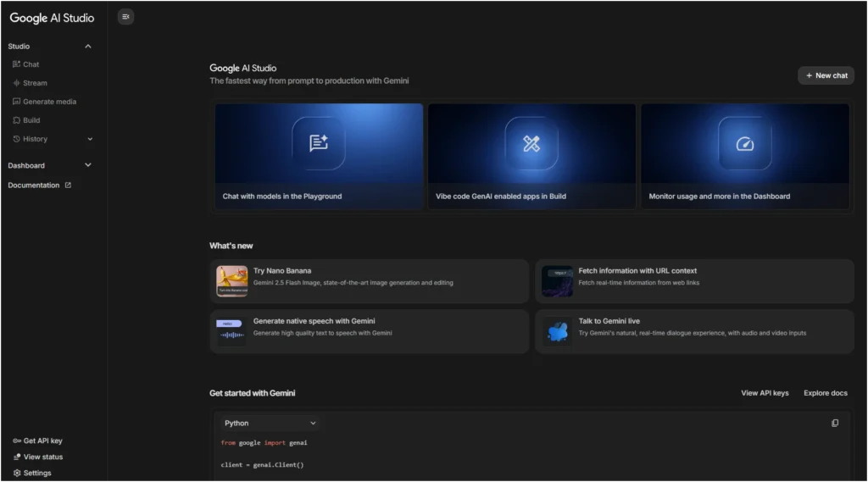The height and width of the screenshot is (482, 868).
Task: Open the Python language dropdown
Action: coord(270,423)
